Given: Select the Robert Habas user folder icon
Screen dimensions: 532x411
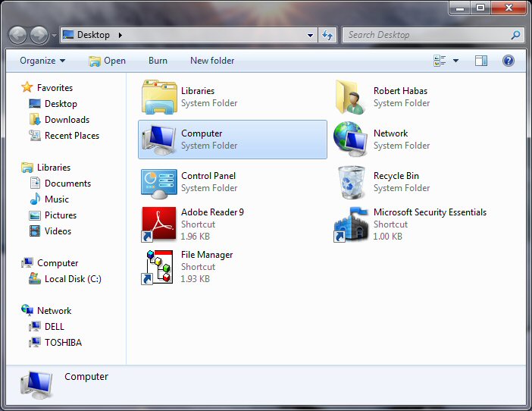Looking at the screenshot, I should tap(351, 97).
